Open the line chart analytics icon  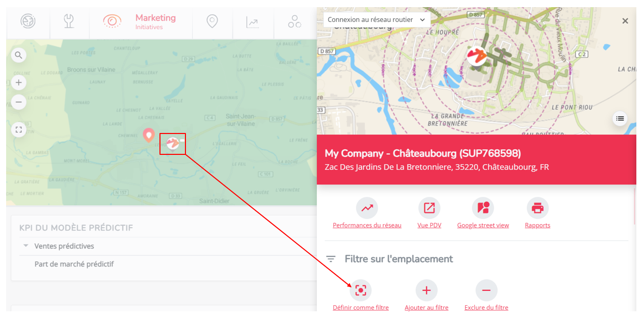[252, 22]
